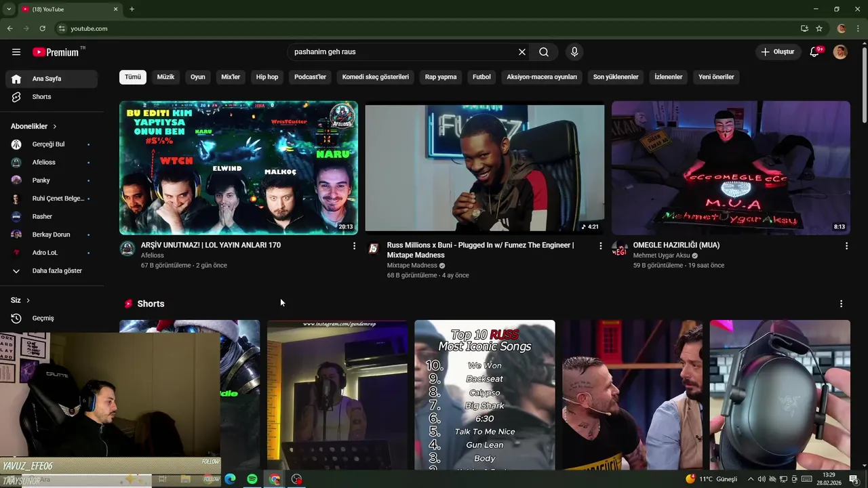The image size is (868, 488).
Task: Select the Son yüklenenler chip
Action: (616, 77)
